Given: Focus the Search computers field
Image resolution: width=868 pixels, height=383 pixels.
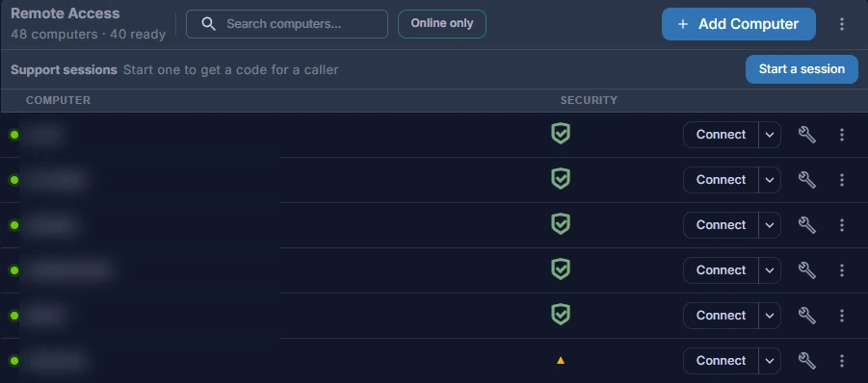Looking at the screenshot, I should pos(287,24).
